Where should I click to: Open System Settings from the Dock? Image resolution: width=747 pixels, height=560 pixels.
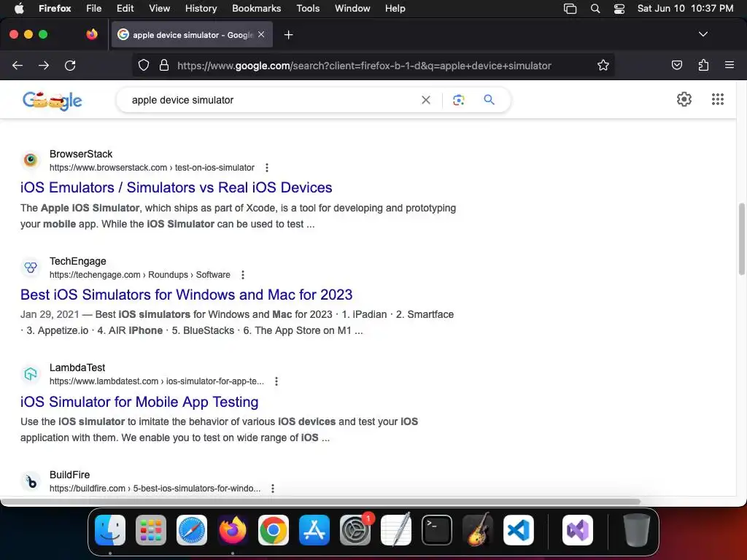pyautogui.click(x=355, y=530)
